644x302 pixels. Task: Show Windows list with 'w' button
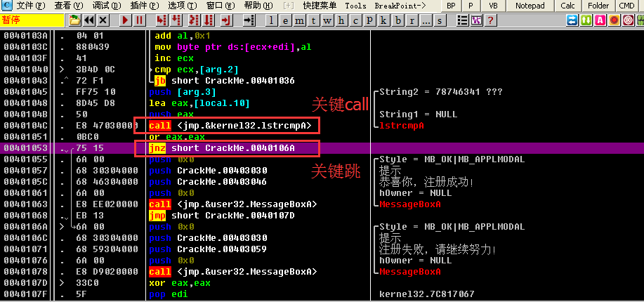(x=328, y=20)
